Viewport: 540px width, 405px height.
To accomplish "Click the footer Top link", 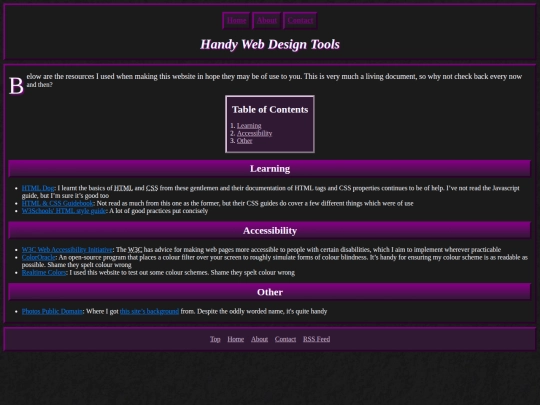I will point(215,339).
